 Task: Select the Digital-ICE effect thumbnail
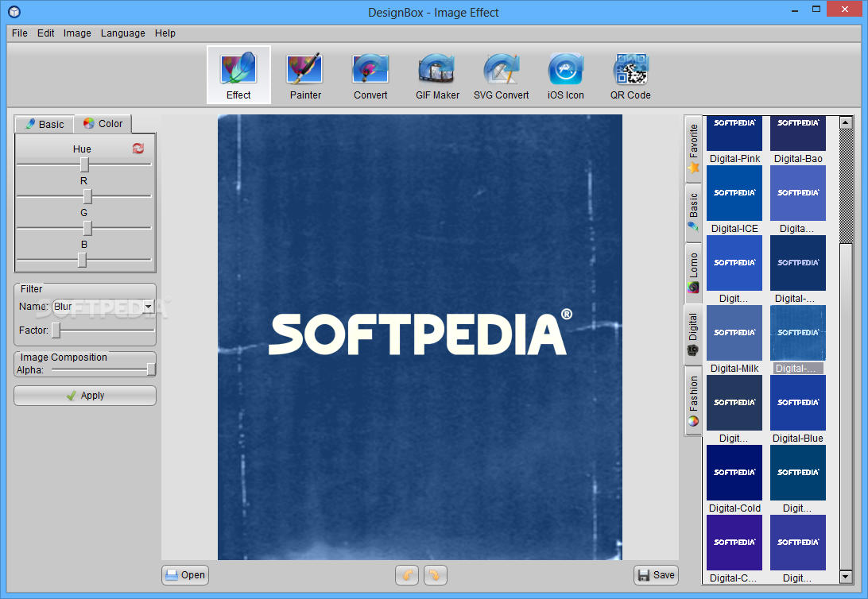tap(734, 193)
